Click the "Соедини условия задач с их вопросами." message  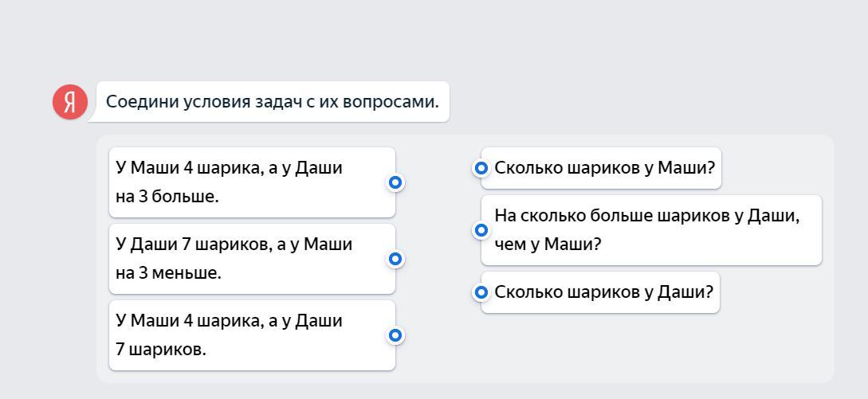click(x=272, y=102)
